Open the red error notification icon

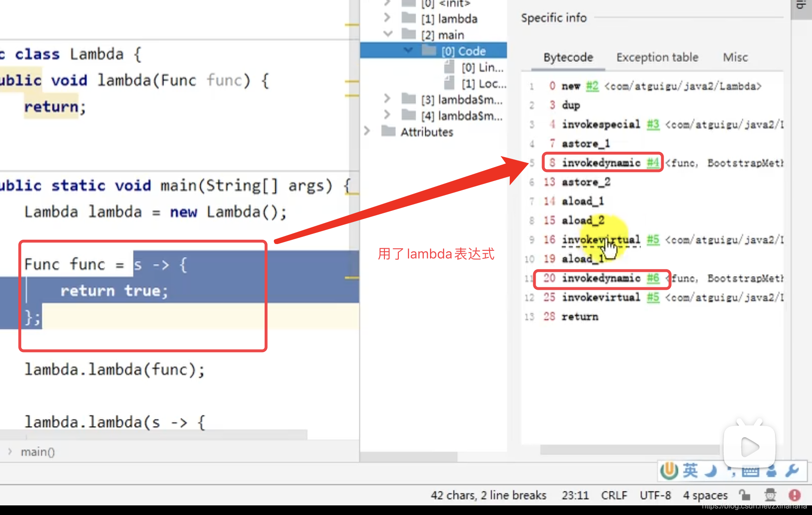pyautogui.click(x=795, y=495)
